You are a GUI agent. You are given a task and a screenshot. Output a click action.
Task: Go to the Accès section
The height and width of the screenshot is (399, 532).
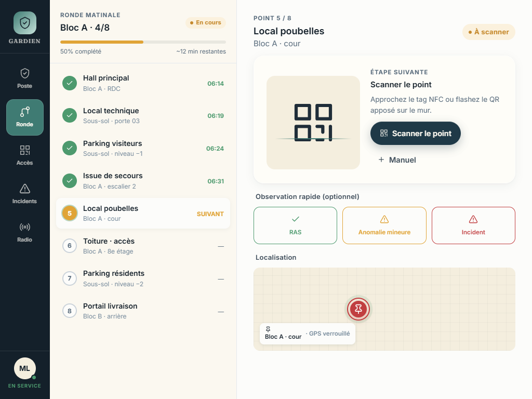pyautogui.click(x=25, y=155)
